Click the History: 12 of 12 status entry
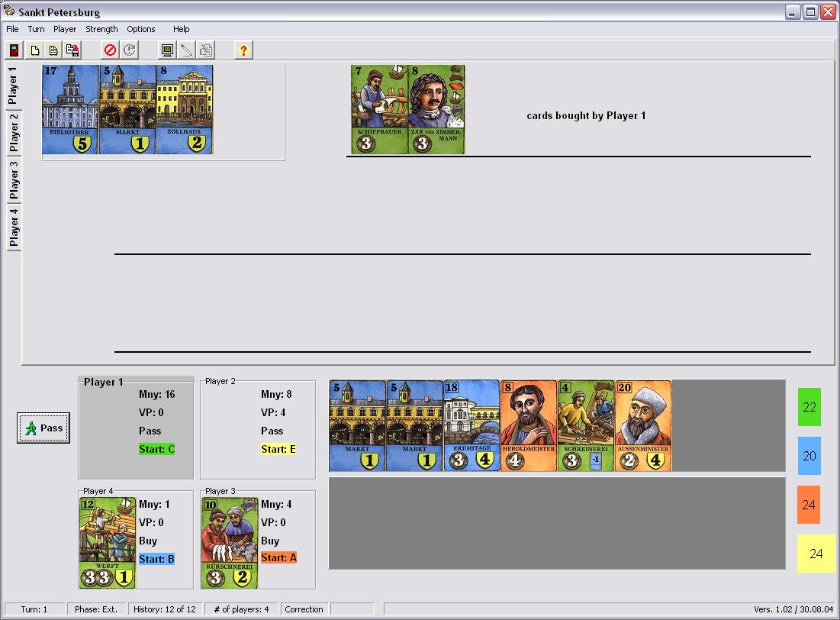The height and width of the screenshot is (620, 840). pyautogui.click(x=165, y=609)
